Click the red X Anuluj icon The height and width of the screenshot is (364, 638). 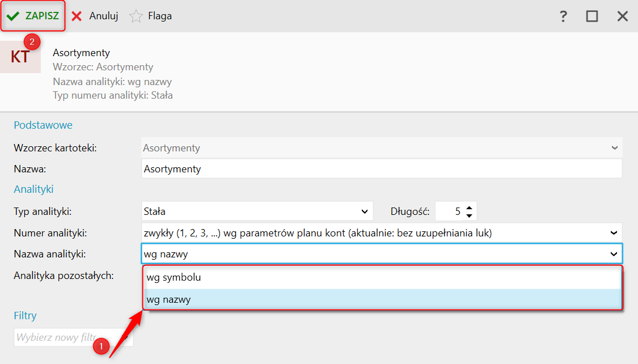pos(77,16)
